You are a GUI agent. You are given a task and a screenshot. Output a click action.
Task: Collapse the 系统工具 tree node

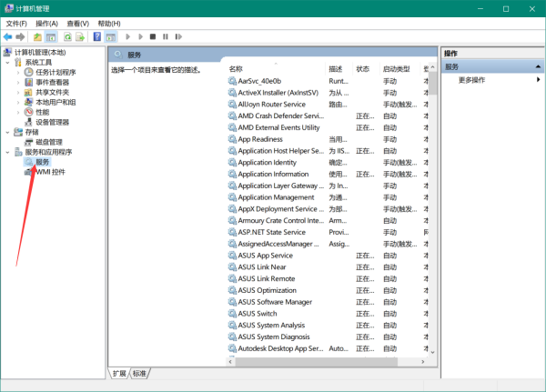tap(8, 63)
